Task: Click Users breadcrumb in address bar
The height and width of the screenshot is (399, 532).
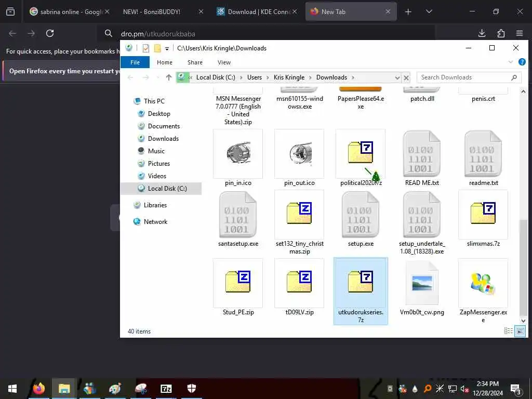Action: click(255, 77)
